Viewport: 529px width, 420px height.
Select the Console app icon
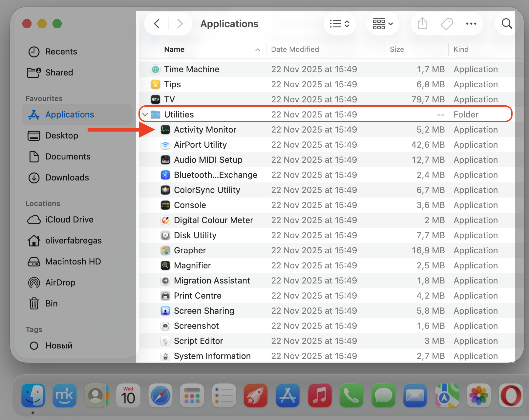point(165,205)
